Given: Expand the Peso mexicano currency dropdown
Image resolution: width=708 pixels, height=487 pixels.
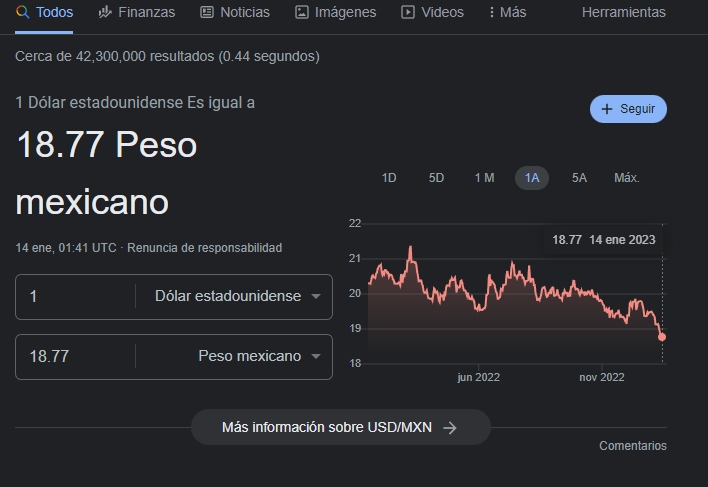Looking at the screenshot, I should tap(316, 357).
